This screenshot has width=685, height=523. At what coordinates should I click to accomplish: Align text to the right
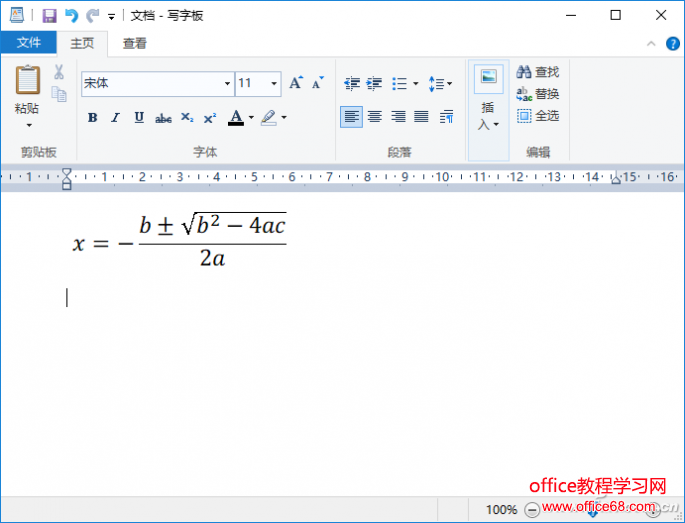[398, 117]
